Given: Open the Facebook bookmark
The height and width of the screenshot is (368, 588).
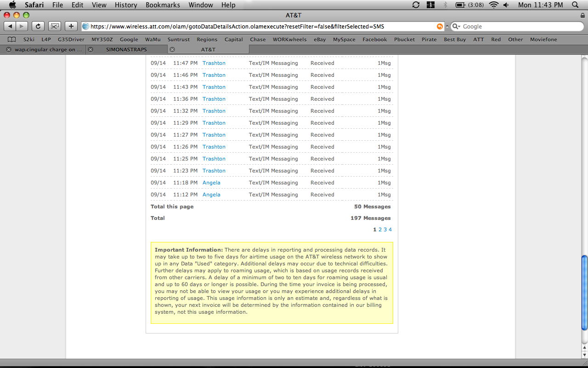Looking at the screenshot, I should coord(375,40).
